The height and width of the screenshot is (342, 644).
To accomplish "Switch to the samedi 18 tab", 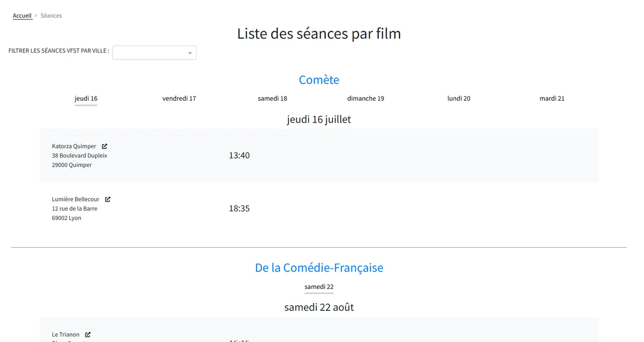I will coord(273,99).
